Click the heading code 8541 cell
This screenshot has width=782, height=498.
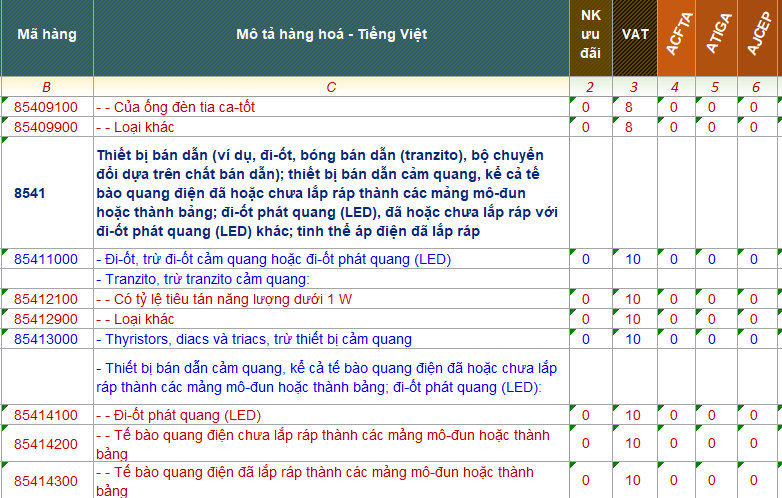30,192
